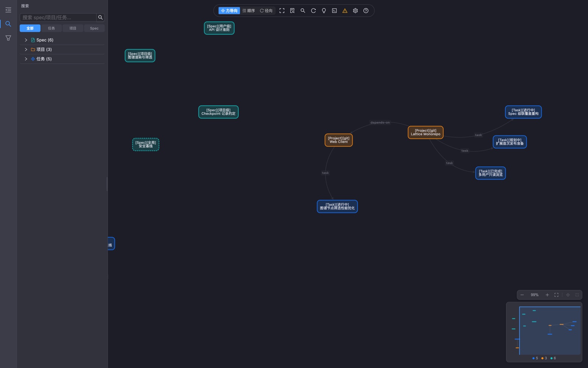Switch to 径向 radial layout
This screenshot has width=588, height=368.
pyautogui.click(x=266, y=11)
